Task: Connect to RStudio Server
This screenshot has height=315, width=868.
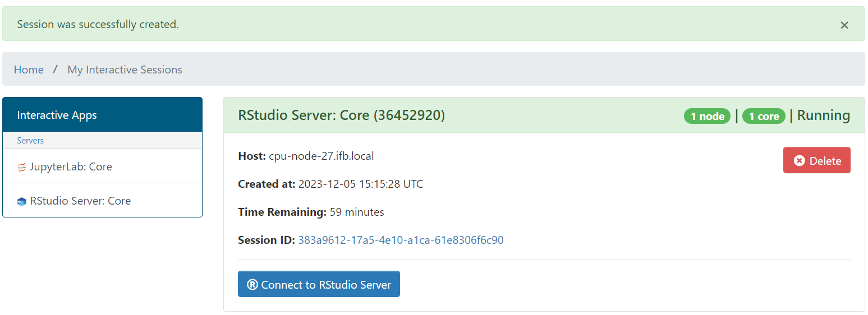Action: (319, 284)
